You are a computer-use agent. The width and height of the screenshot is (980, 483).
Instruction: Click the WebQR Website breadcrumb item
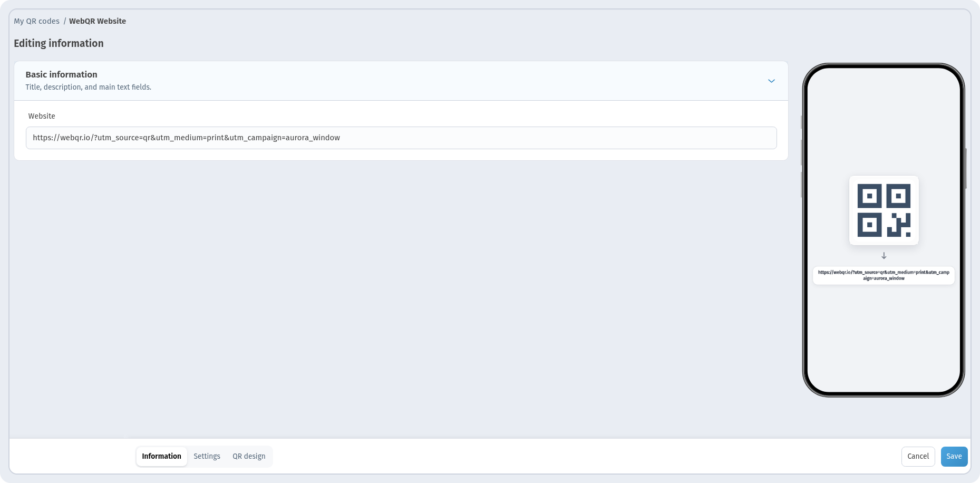pos(98,21)
